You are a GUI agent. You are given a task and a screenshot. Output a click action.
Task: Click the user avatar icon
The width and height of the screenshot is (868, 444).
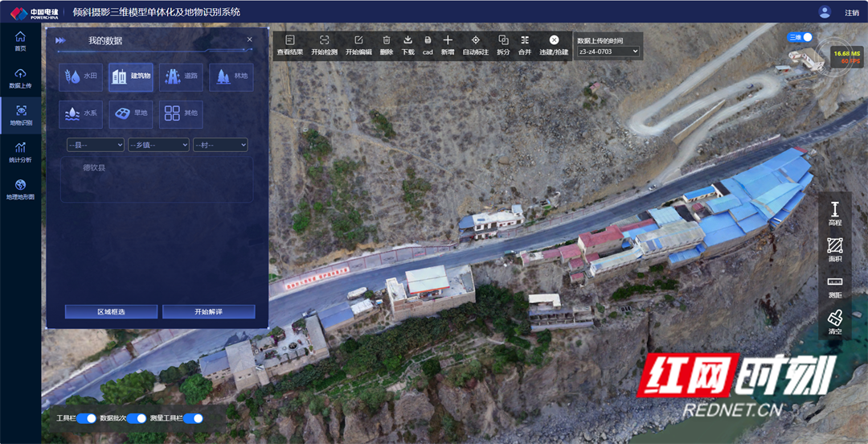(825, 11)
